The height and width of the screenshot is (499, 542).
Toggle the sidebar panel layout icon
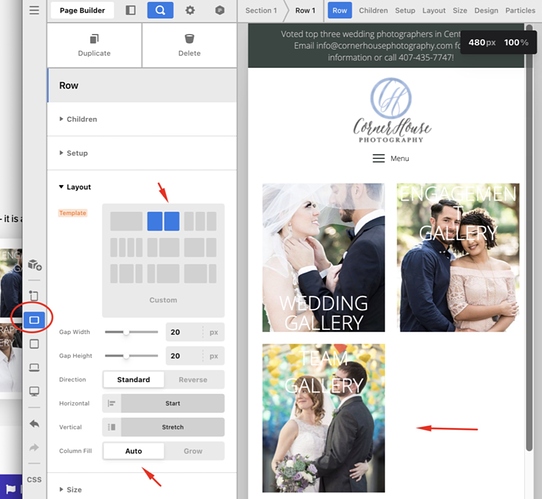coord(131,10)
